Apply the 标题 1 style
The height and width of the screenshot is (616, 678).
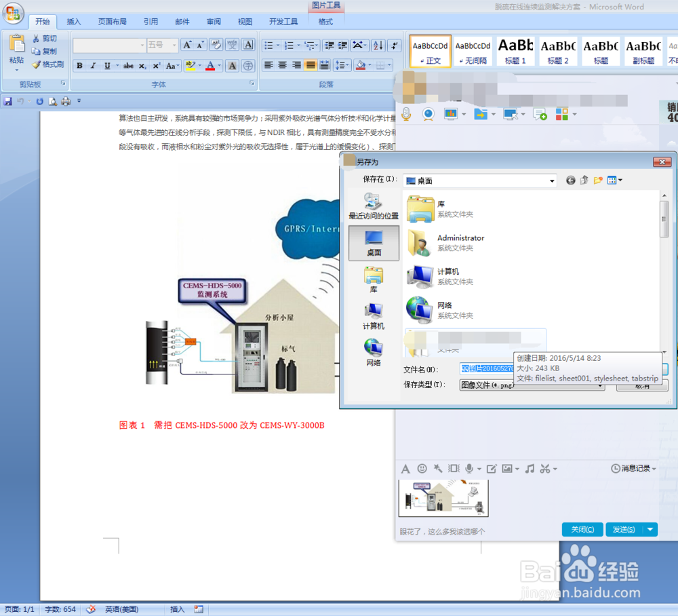(x=515, y=51)
